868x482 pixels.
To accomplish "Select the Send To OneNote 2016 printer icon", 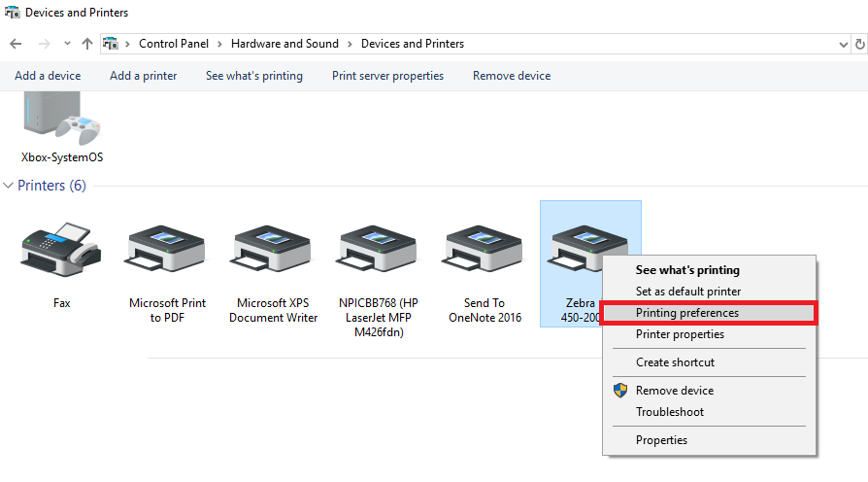I will pyautogui.click(x=483, y=248).
